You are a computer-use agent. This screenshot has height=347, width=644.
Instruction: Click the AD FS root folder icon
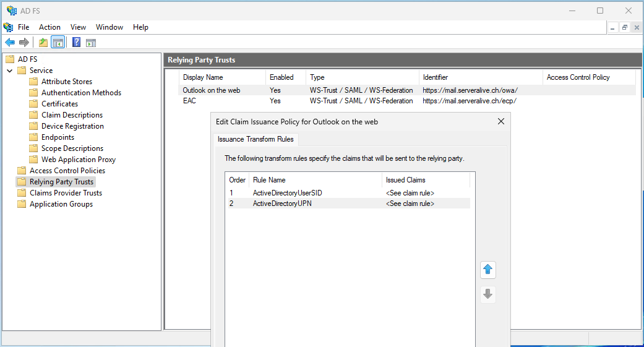pyautogui.click(x=10, y=59)
